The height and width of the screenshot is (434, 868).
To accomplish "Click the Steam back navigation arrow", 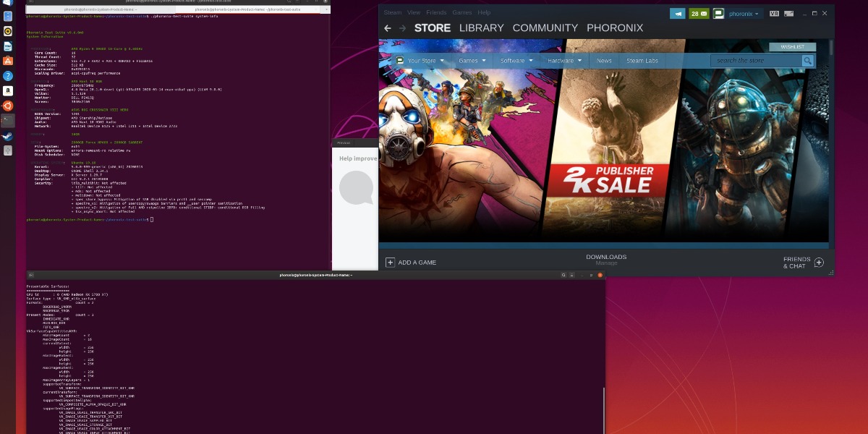I will point(388,28).
